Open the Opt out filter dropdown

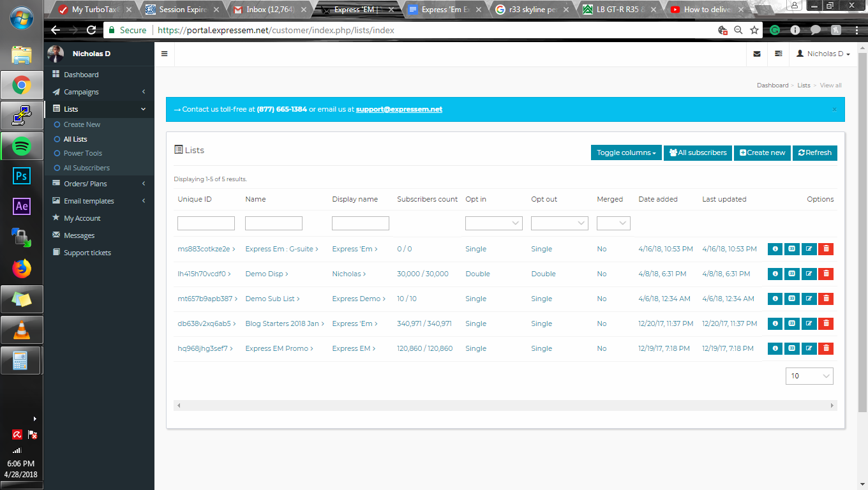(x=560, y=223)
